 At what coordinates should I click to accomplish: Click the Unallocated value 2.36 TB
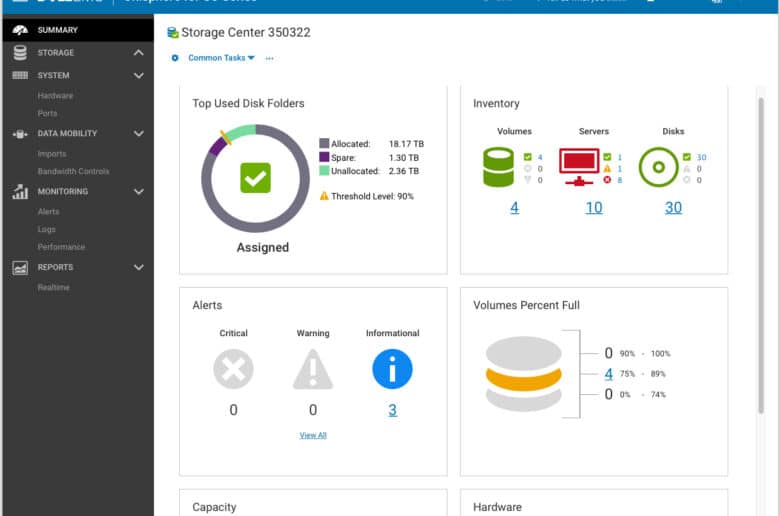403,171
